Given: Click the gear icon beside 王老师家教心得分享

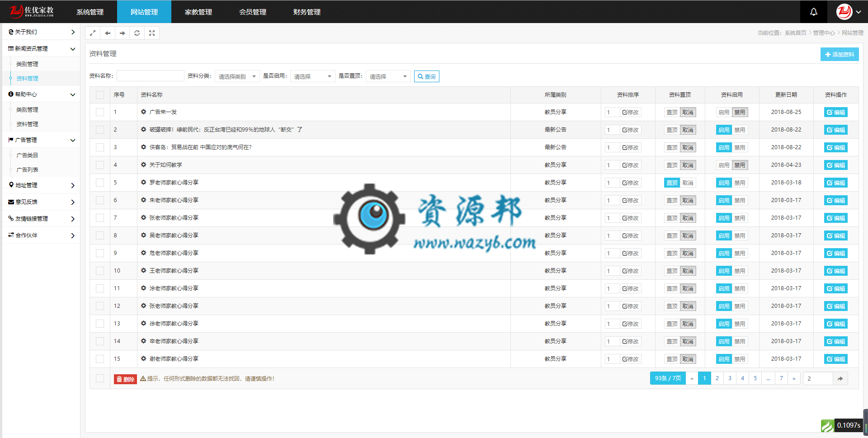Looking at the screenshot, I should [143, 270].
